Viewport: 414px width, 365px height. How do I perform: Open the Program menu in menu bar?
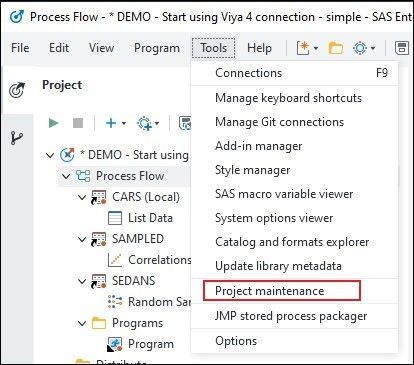pos(157,48)
